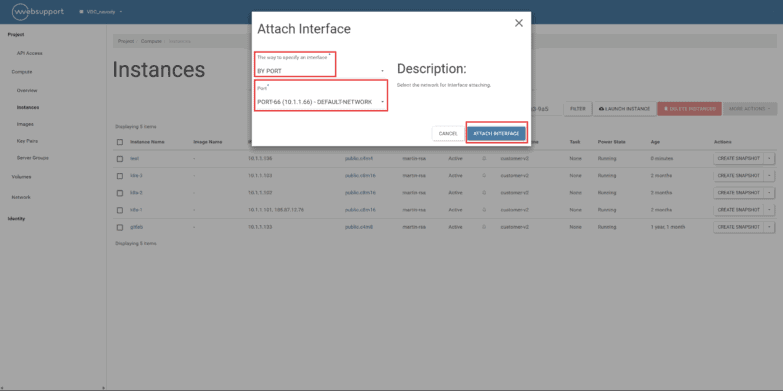Expand actions dropdown arrow in test row
Viewport: 783px width, 391px height.
770,158
